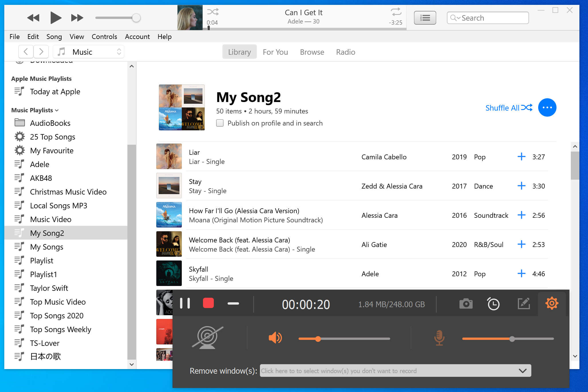This screenshot has height=392, width=588.
Task: Switch to the Browse tab
Action: tap(312, 52)
